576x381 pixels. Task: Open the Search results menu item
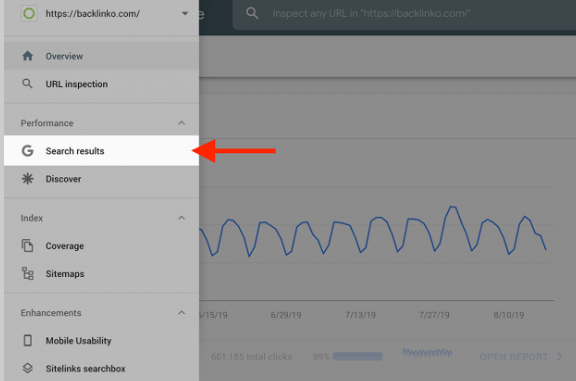pos(101,151)
